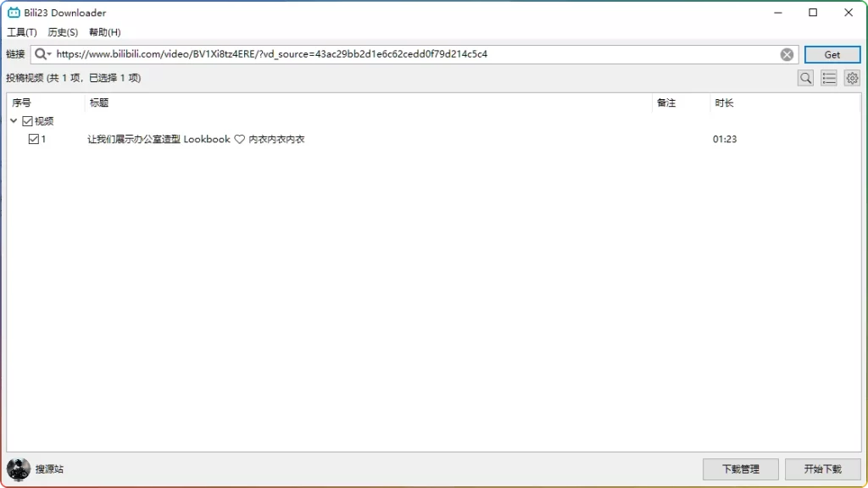The width and height of the screenshot is (868, 488).
Task: Open the 工具(T) menu
Action: click(x=20, y=32)
